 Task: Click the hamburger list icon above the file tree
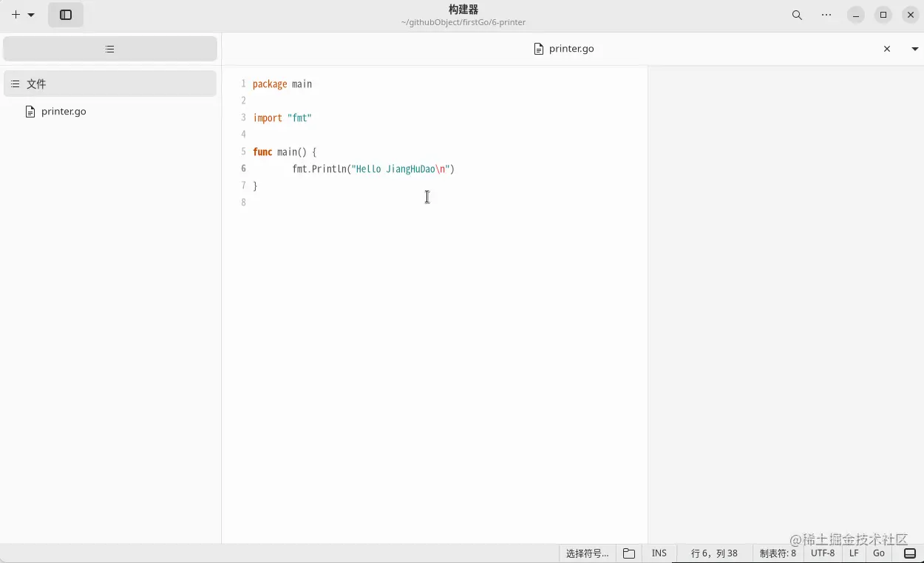pyautogui.click(x=110, y=49)
